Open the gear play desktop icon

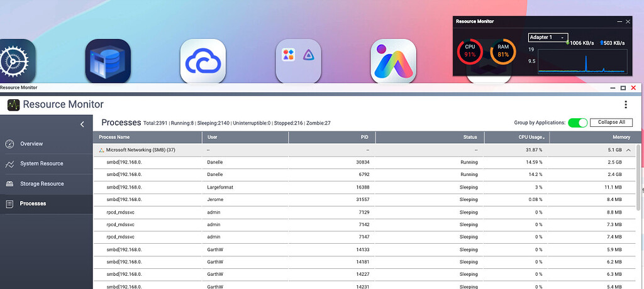[x=14, y=61]
